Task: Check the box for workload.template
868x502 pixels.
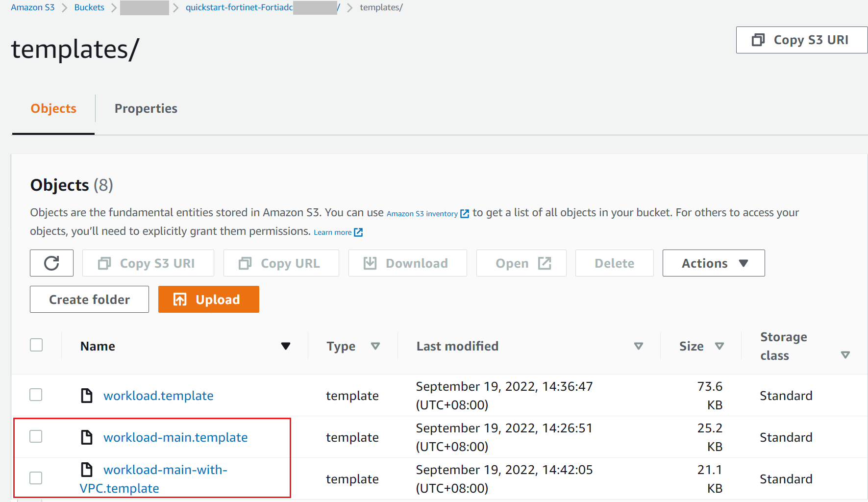Action: 36,395
